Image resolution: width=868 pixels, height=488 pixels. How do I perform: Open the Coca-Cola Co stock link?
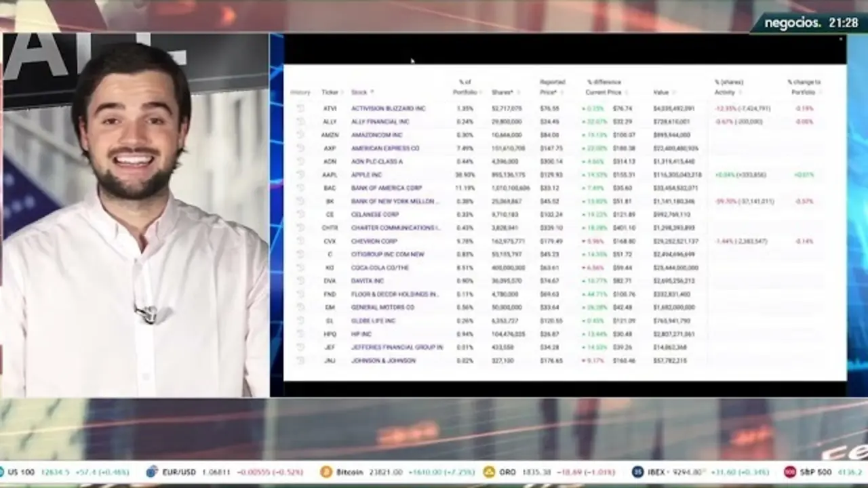[x=380, y=268]
